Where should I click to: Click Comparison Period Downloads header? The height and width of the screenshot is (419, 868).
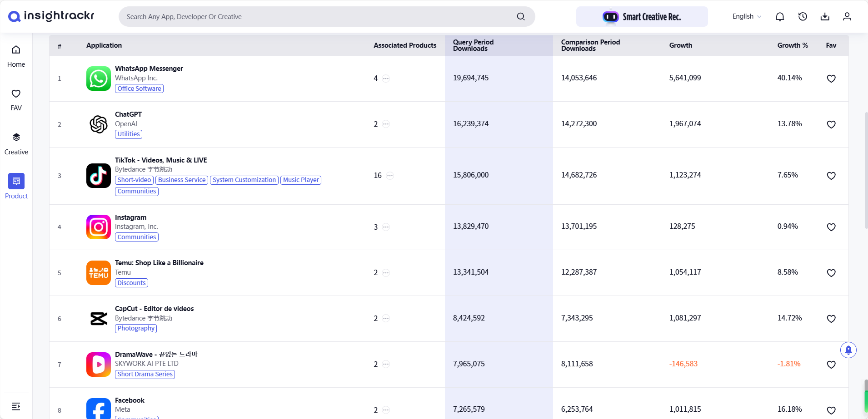(590, 45)
